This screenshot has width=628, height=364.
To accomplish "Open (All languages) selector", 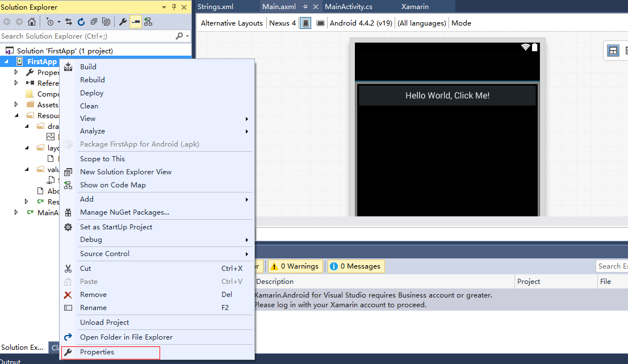I will 422,23.
